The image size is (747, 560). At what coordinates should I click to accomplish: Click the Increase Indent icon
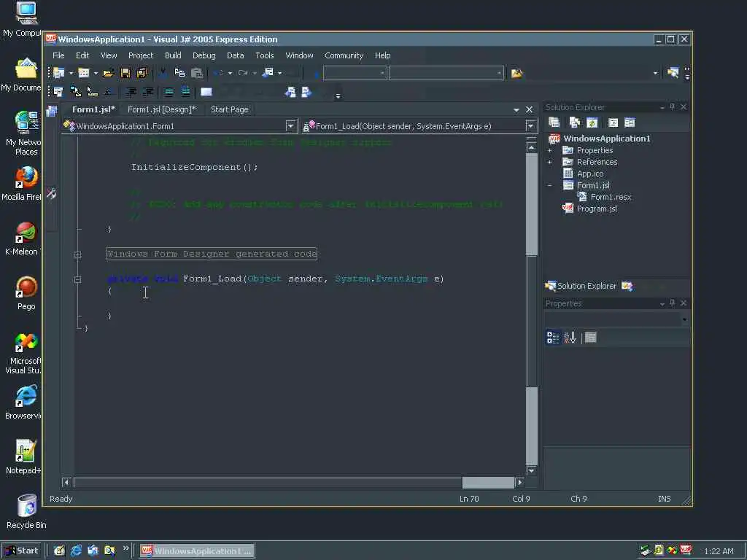click(148, 92)
